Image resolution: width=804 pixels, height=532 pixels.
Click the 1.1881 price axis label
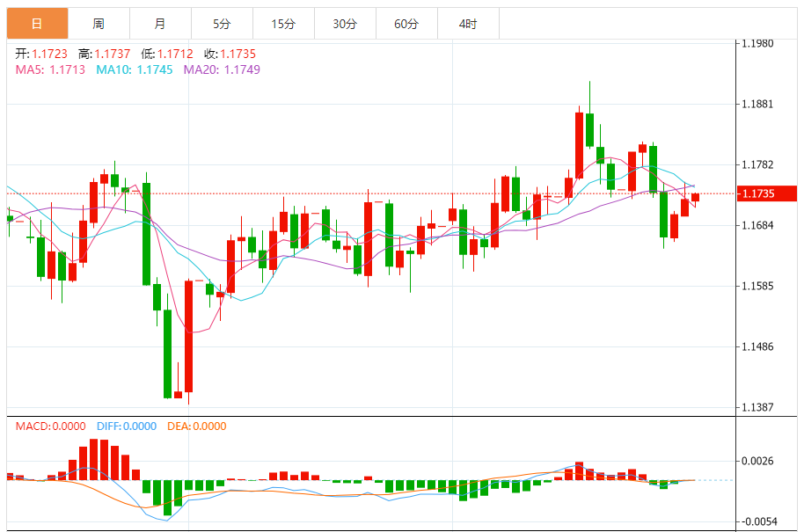(x=757, y=104)
